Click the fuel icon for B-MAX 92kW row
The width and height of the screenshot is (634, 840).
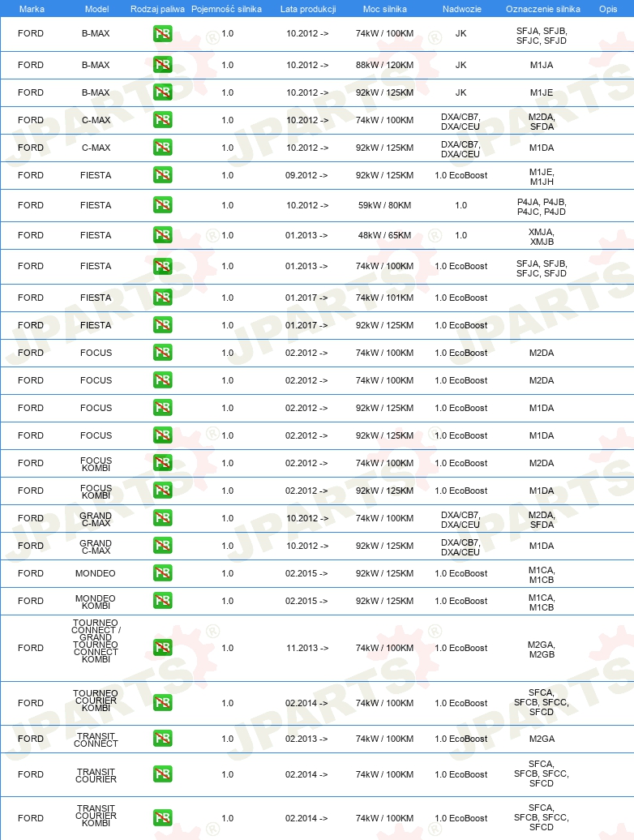[x=163, y=92]
